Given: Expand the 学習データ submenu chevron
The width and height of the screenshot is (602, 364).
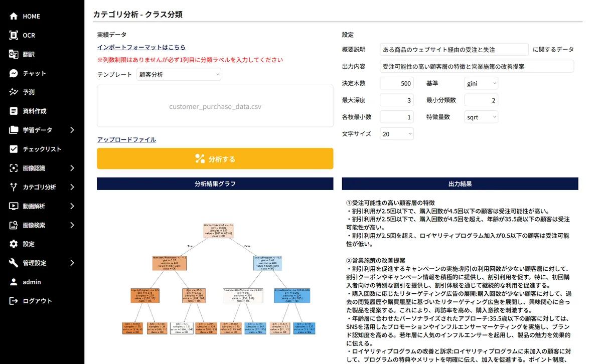Looking at the screenshot, I should click(72, 130).
